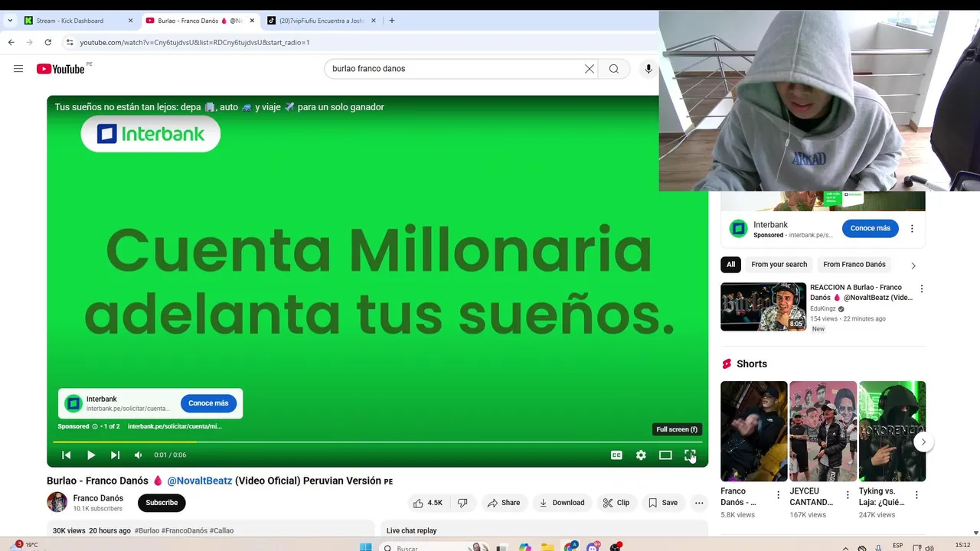Viewport: 980px width, 551px height.
Task: Open a new browser tab
Action: coord(392,21)
